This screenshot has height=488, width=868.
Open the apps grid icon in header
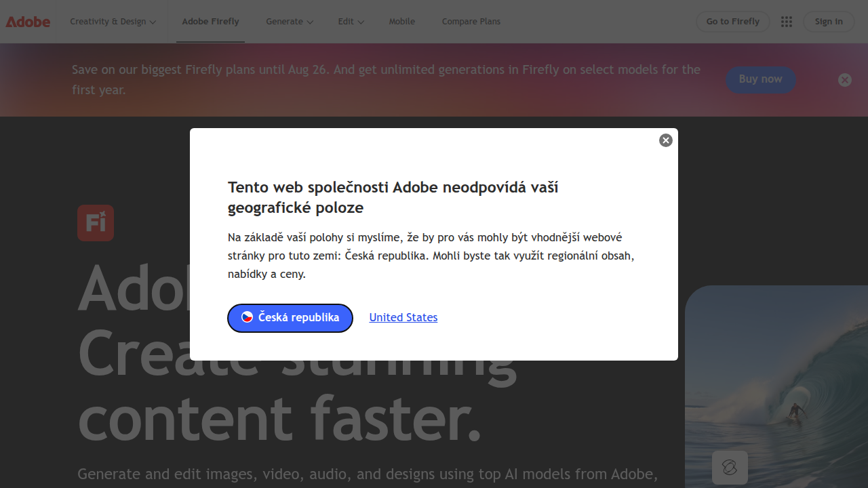(787, 22)
